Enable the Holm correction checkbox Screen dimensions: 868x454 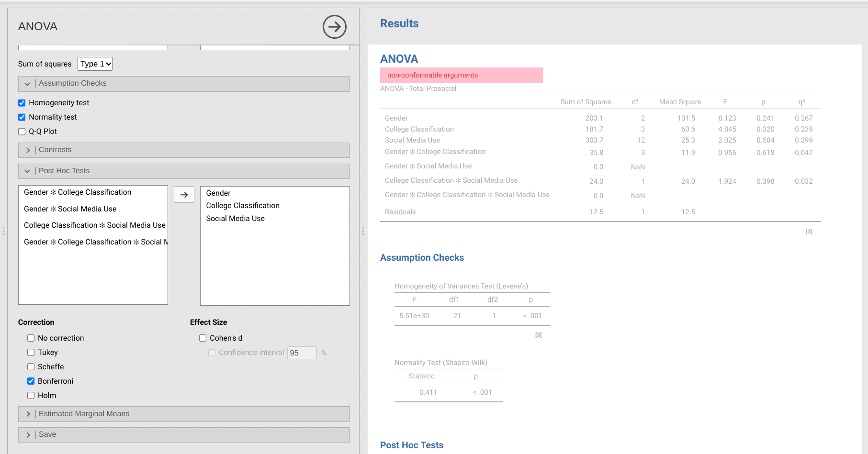pyautogui.click(x=31, y=396)
